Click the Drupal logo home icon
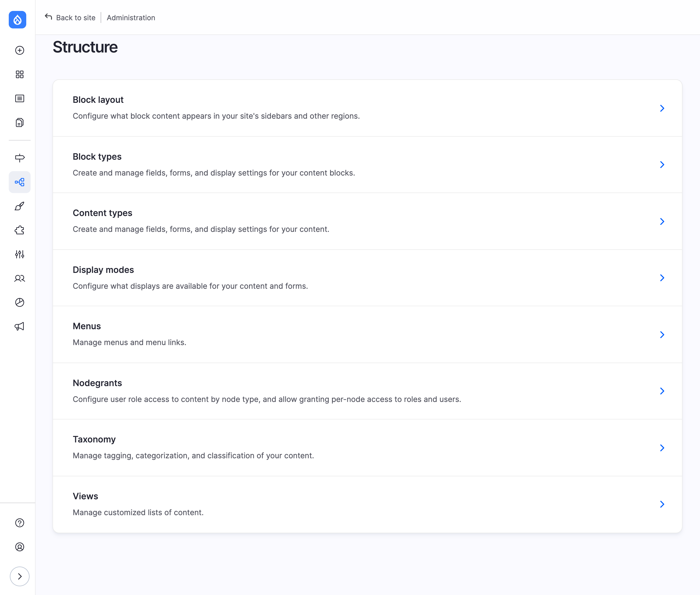The width and height of the screenshot is (700, 595). pos(17,20)
